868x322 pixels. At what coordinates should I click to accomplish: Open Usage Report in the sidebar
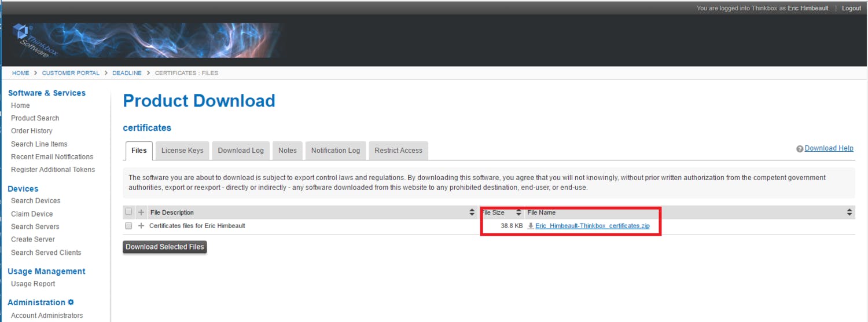pyautogui.click(x=33, y=284)
